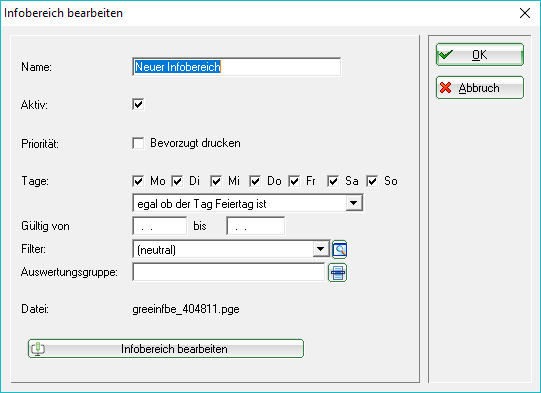541x393 pixels.
Task: Enable the Bevorzugt drucken checkbox
Action: coord(138,143)
